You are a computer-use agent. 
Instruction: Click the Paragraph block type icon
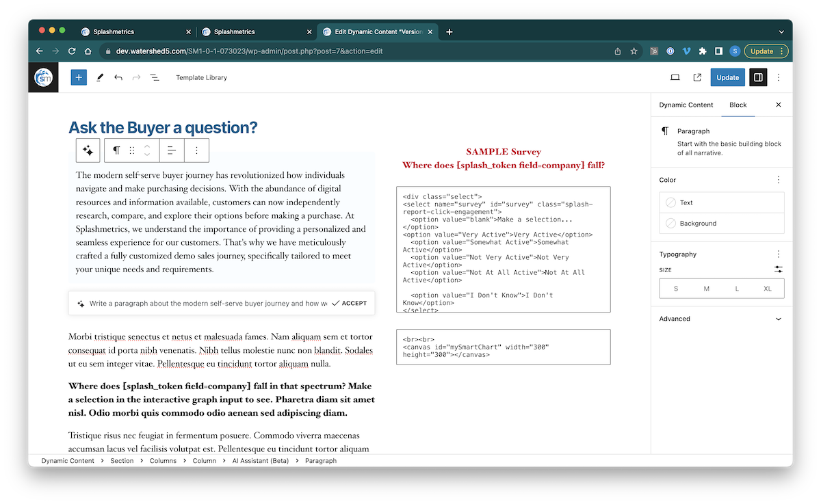116,150
